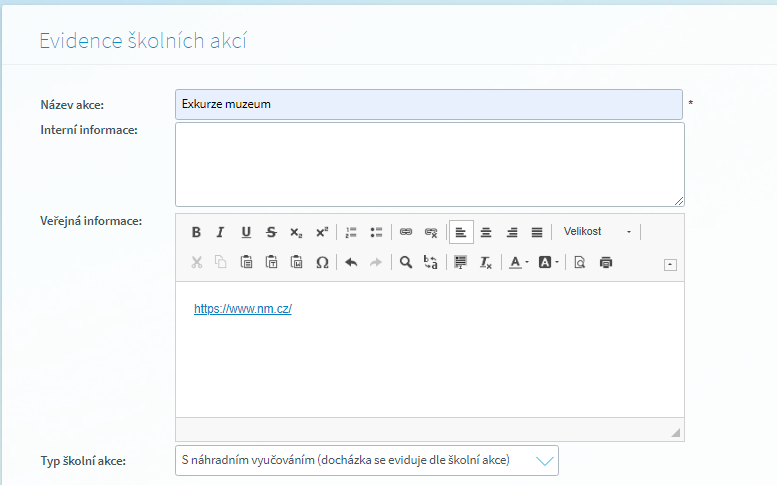777x485 pixels.
Task: Toggle justify alignment
Action: (x=537, y=232)
